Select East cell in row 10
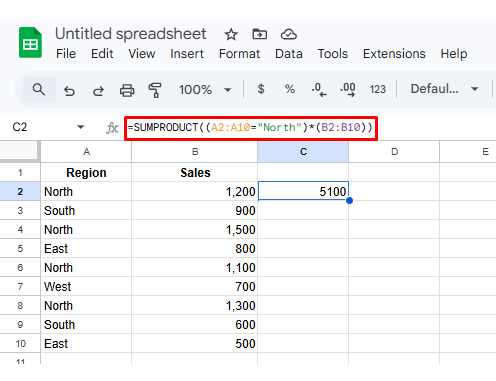 pos(86,343)
